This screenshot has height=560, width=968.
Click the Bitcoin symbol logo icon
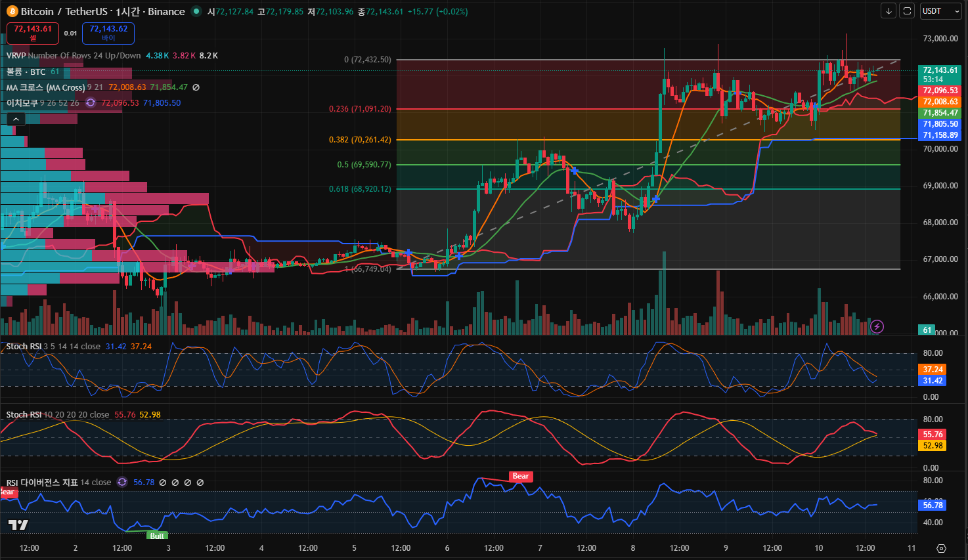click(x=12, y=11)
